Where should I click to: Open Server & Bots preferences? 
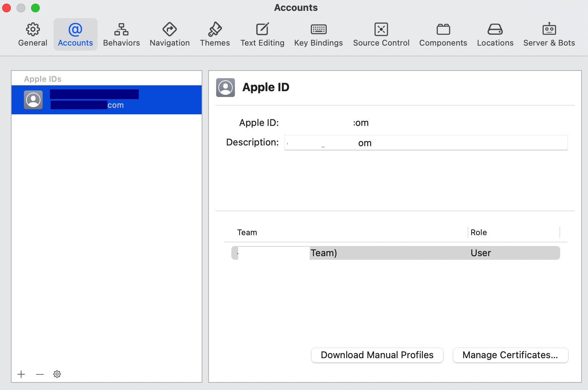[549, 34]
